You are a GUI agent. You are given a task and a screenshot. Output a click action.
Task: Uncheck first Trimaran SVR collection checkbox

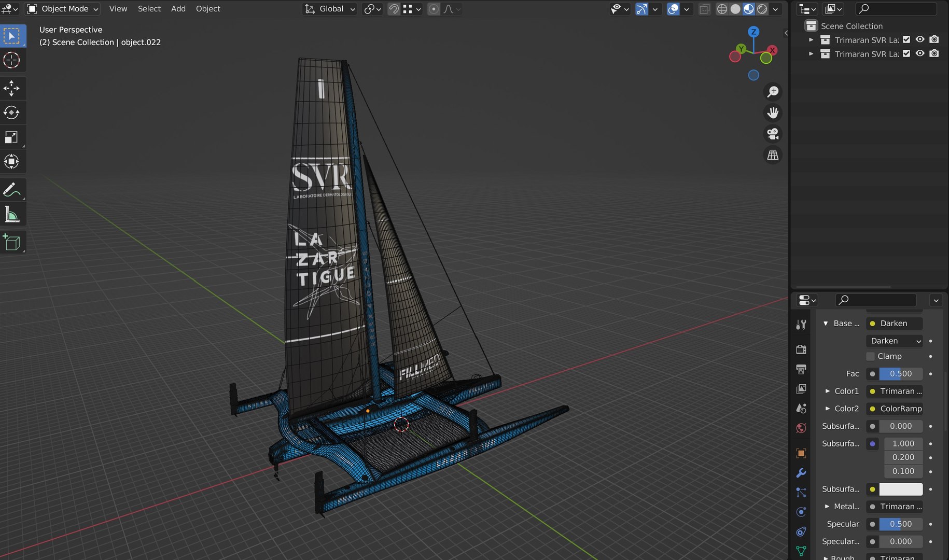pyautogui.click(x=906, y=39)
